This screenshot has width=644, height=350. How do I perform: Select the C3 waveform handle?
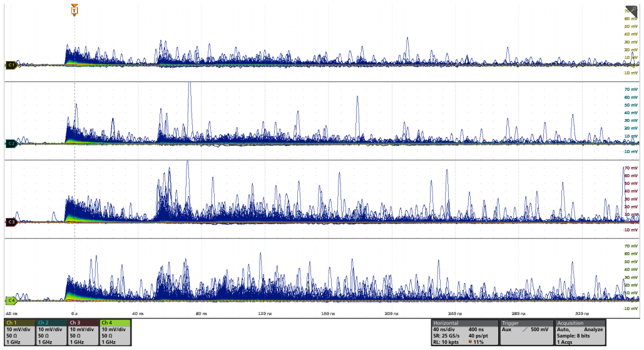(x=11, y=222)
